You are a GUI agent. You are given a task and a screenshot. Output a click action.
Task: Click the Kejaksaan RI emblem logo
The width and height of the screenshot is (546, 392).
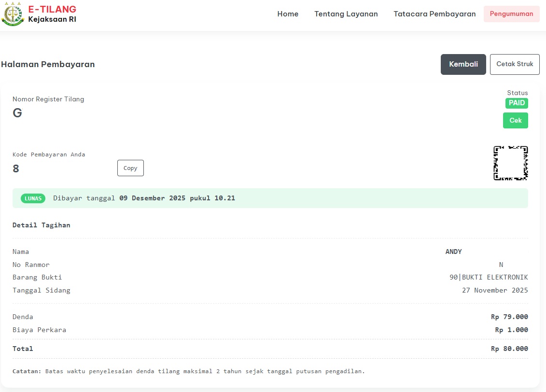(x=13, y=14)
